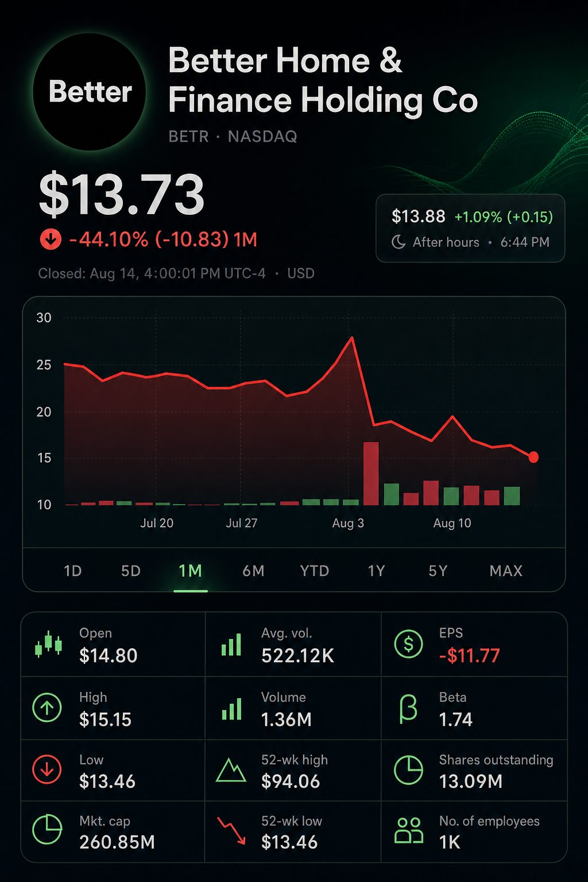Click the dollar icon beside EPS

coord(408,644)
